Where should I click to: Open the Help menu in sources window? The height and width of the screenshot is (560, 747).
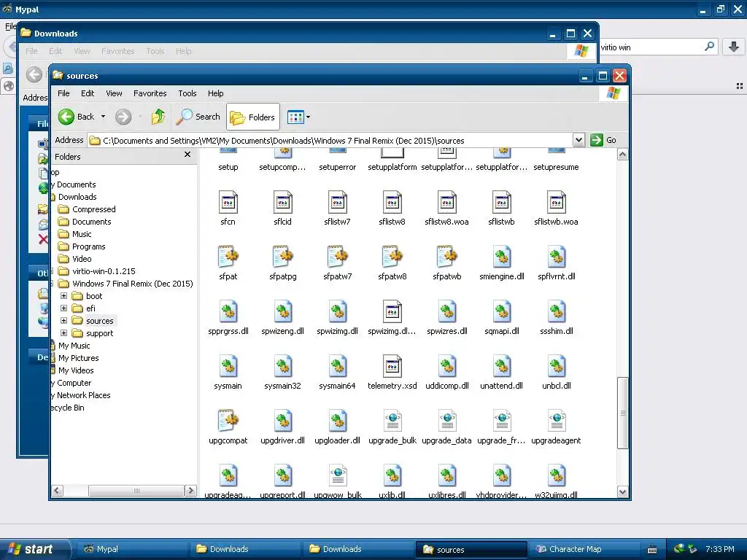pos(215,93)
